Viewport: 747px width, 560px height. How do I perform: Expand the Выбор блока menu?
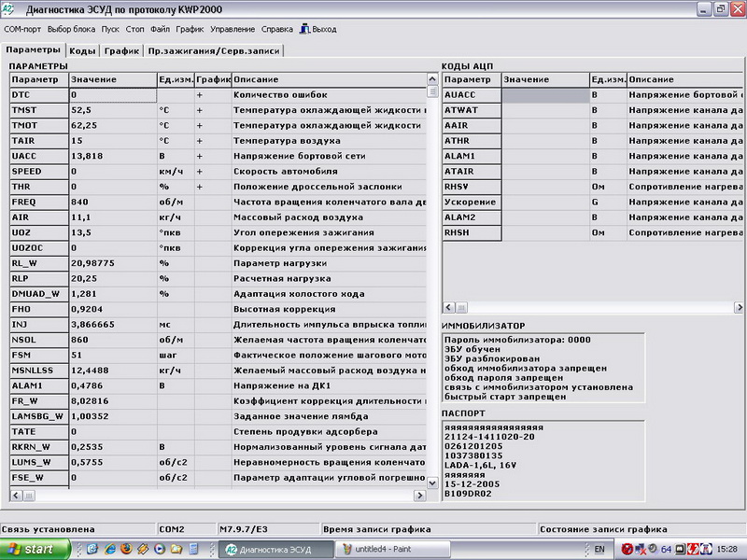coord(71,29)
